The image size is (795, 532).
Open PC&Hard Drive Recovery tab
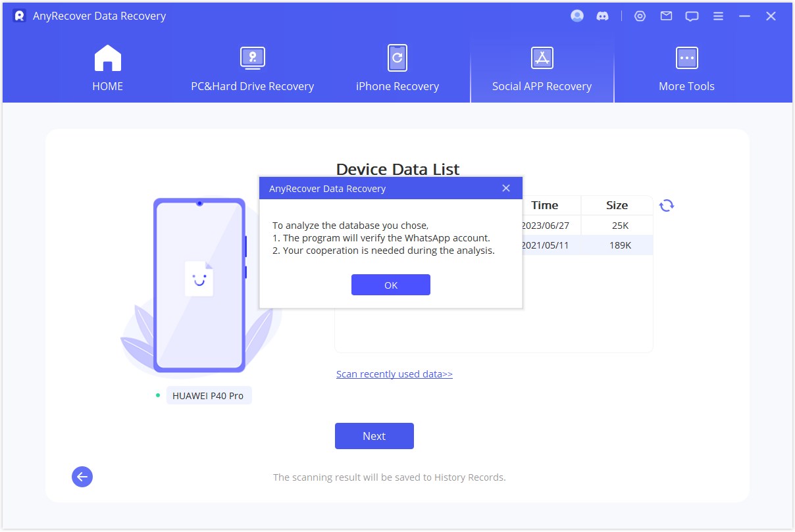[252, 68]
